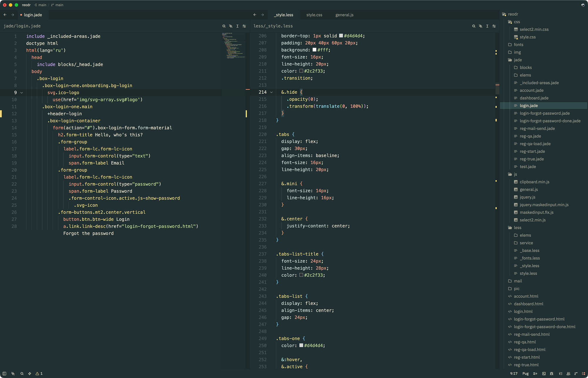Click Zed edit prediction icon in status bar
Viewport: 588px width, 378px height.
[x=535, y=374]
